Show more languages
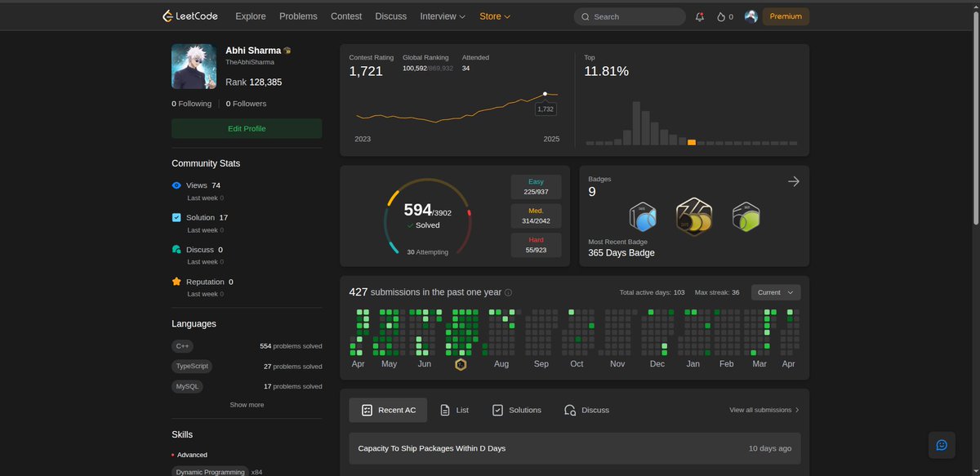This screenshot has height=476, width=980. (x=247, y=405)
